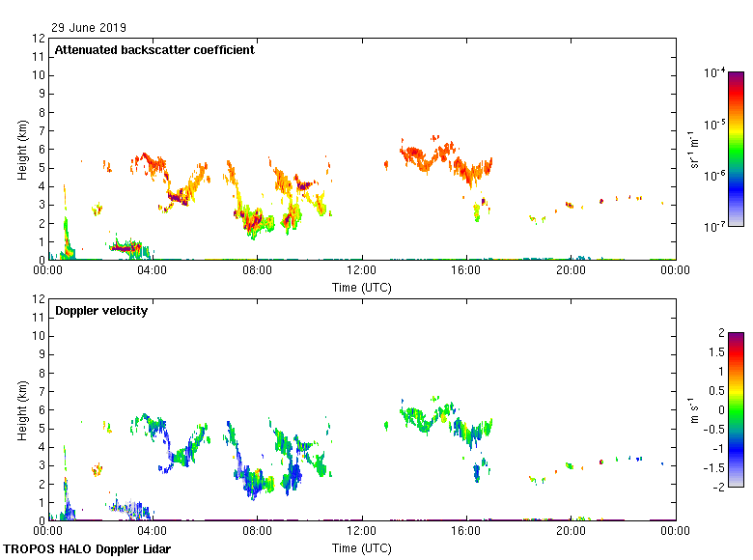The height and width of the screenshot is (560, 753).
Task: Click "Time (UTC)" label under backscatter plot
Action: (x=362, y=288)
